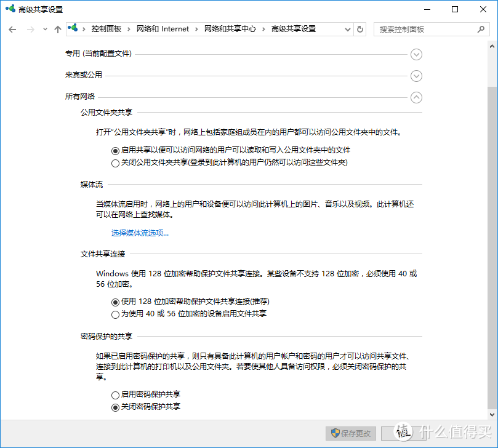Open 控制面板 from the breadcrumb
Image resolution: width=498 pixels, height=448 pixels.
tap(102, 28)
